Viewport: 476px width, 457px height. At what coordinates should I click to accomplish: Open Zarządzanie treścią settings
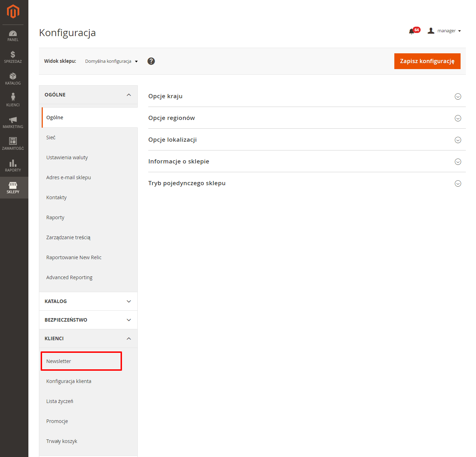point(90,237)
